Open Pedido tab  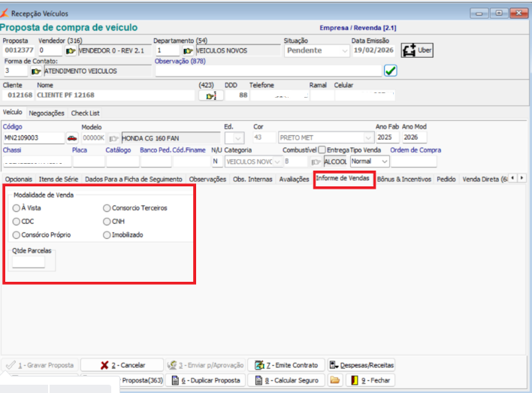(446, 179)
